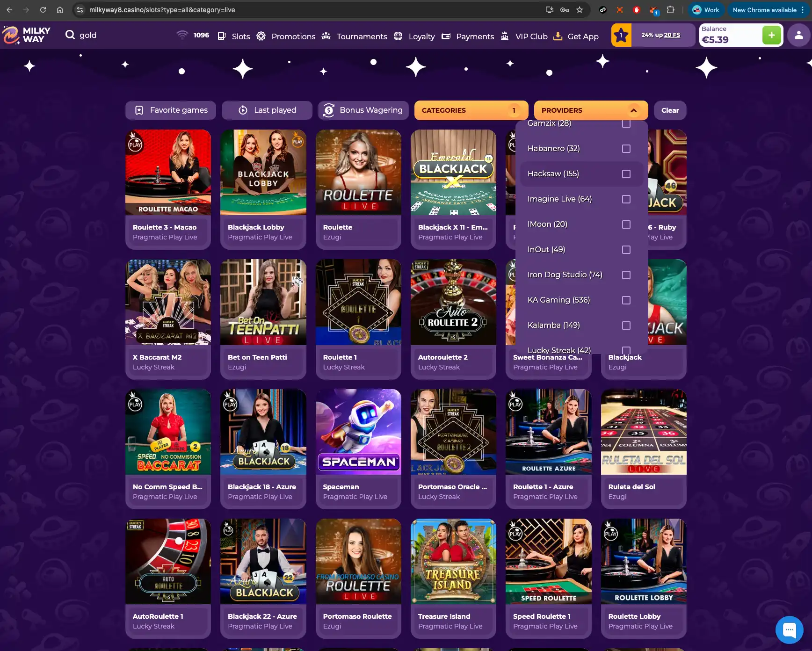
Task: Click the address bar URL
Action: point(162,10)
